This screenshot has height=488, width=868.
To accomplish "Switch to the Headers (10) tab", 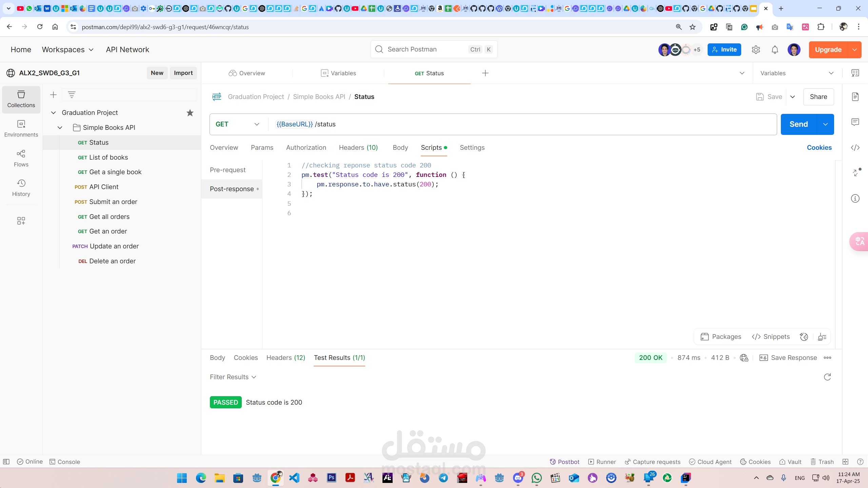I will point(358,147).
